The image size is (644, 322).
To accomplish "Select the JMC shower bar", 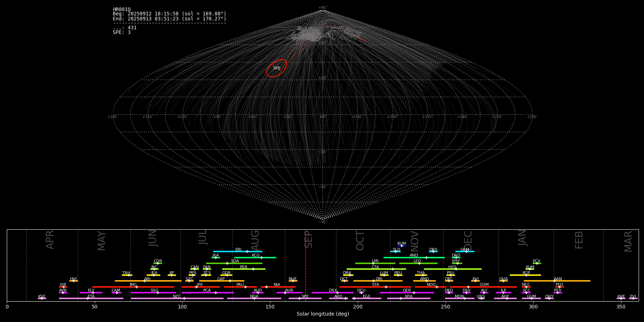I will [x=133, y=287].
